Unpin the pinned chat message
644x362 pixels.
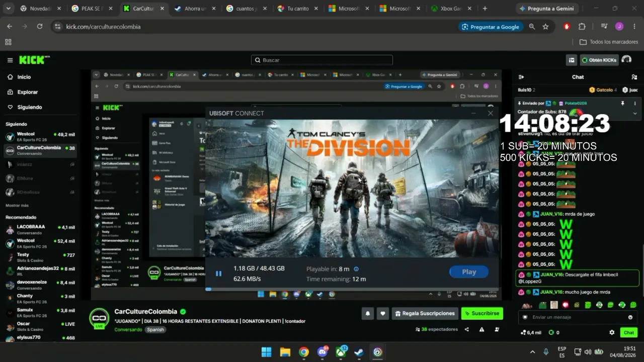[x=622, y=103]
